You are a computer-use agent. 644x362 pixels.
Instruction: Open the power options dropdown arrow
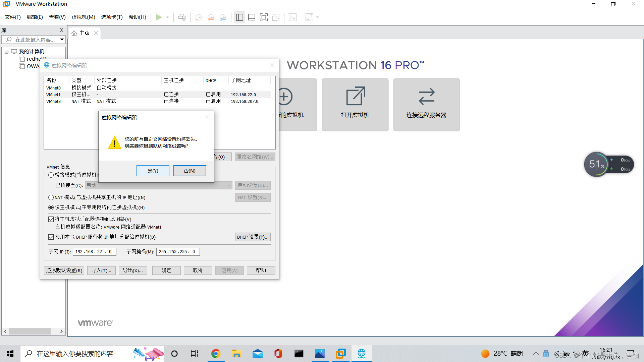tap(167, 17)
